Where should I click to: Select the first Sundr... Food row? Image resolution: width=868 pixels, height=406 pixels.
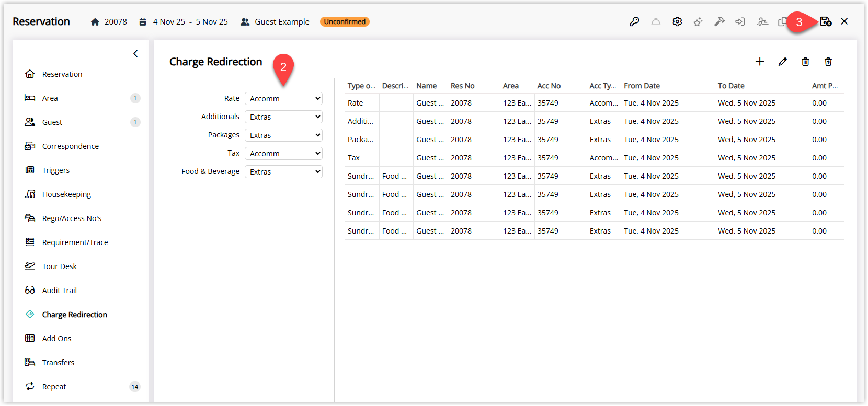click(x=595, y=176)
